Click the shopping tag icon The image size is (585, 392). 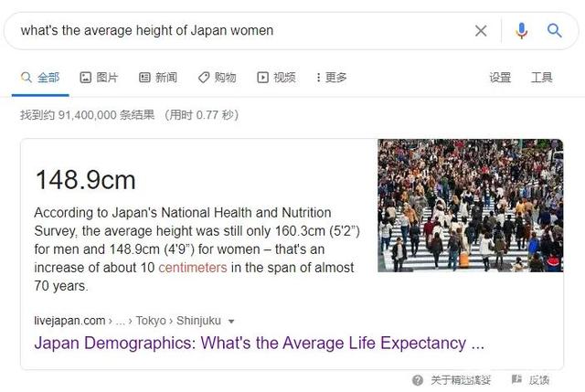(204, 78)
